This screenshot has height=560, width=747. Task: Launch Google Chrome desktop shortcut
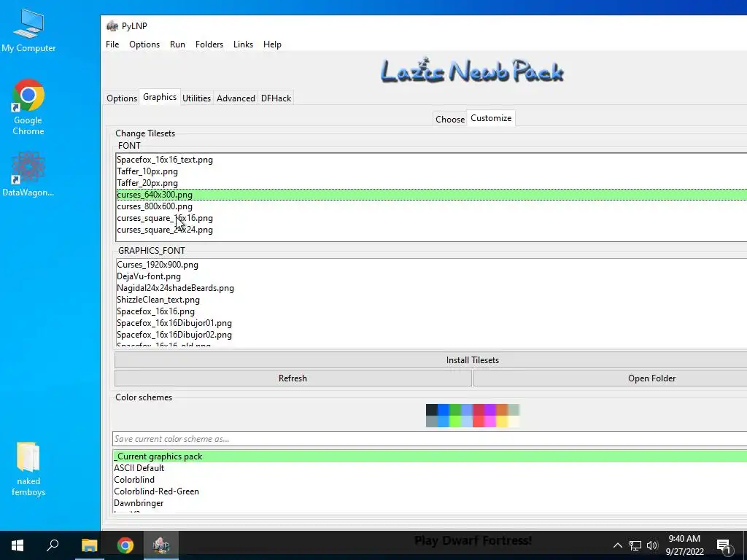[28, 107]
